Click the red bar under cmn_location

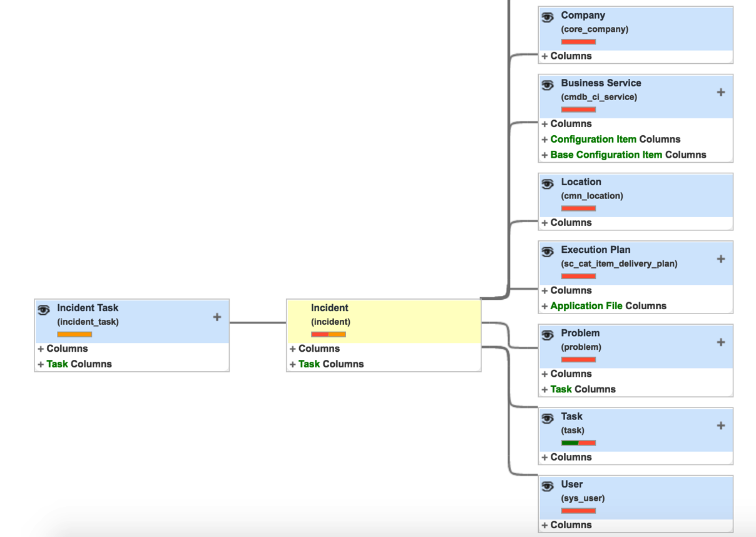click(578, 208)
